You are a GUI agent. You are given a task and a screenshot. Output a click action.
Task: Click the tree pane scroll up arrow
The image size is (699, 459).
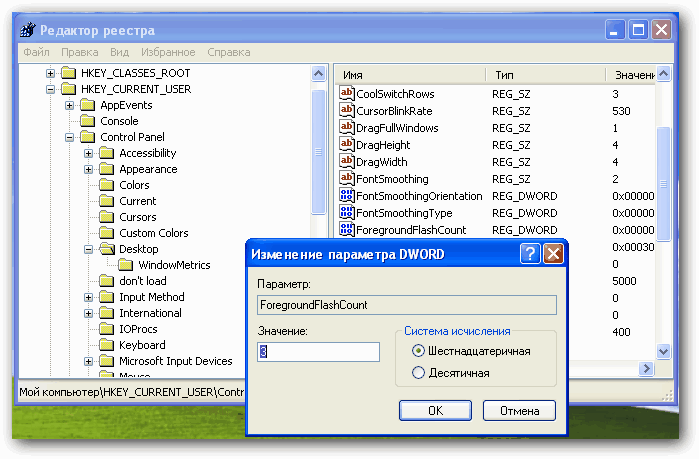pyautogui.click(x=318, y=73)
